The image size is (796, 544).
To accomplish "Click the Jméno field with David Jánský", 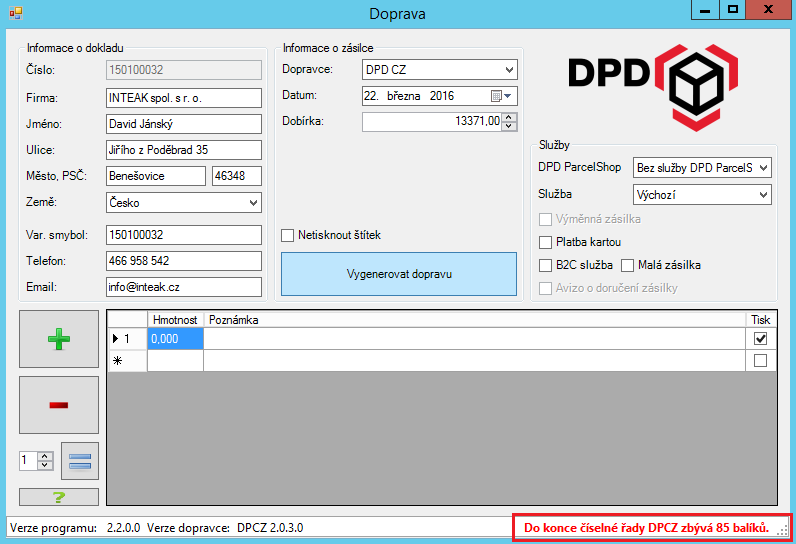I will [x=184, y=124].
